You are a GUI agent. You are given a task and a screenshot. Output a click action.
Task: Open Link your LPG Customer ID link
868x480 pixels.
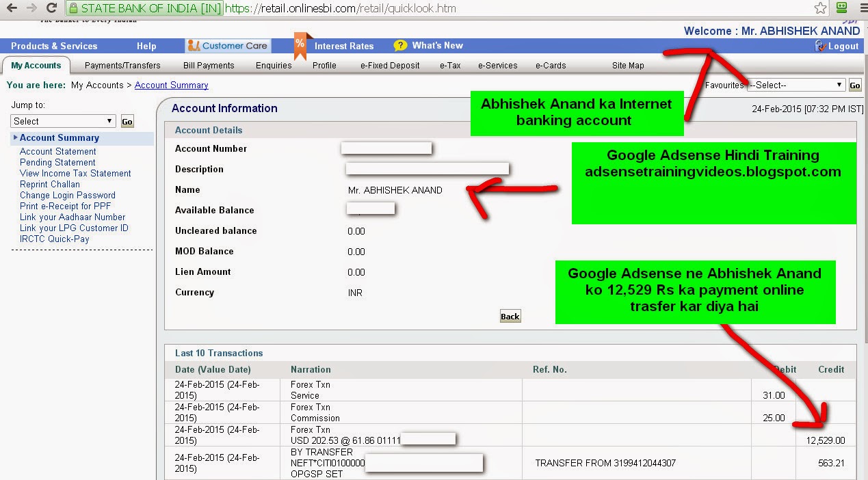74,228
